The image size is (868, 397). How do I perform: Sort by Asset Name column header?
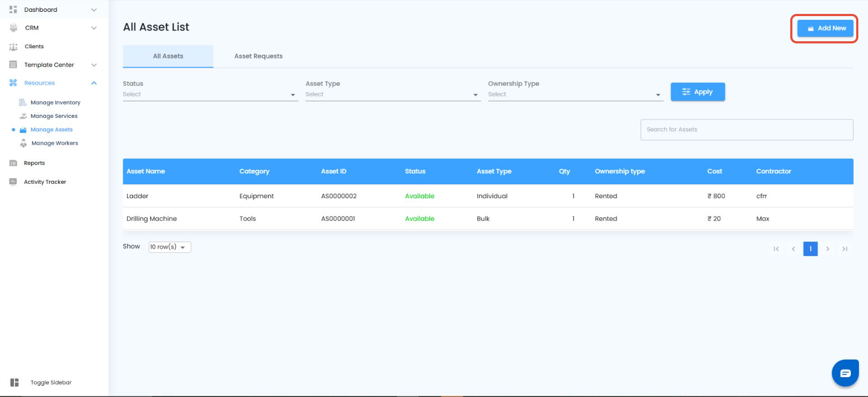tap(146, 171)
